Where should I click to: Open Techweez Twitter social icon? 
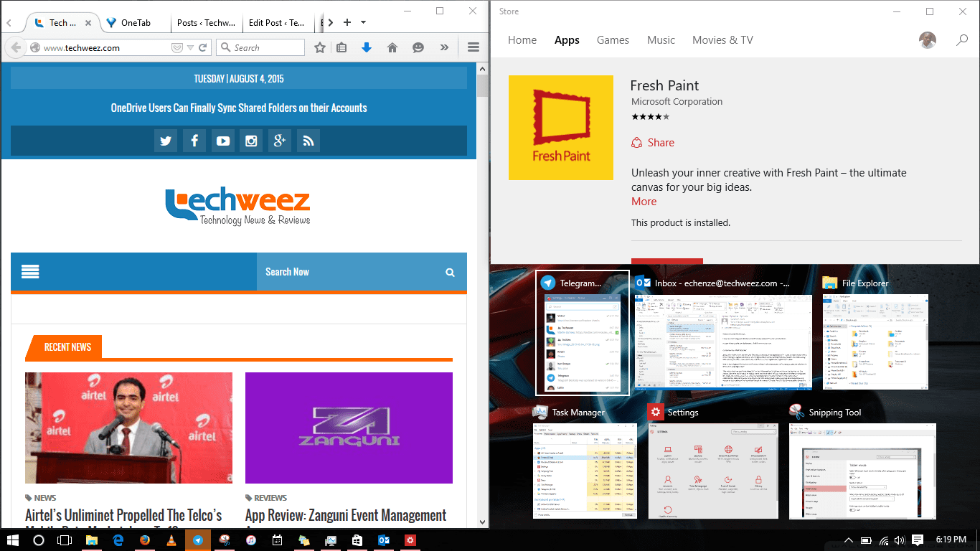coord(166,141)
